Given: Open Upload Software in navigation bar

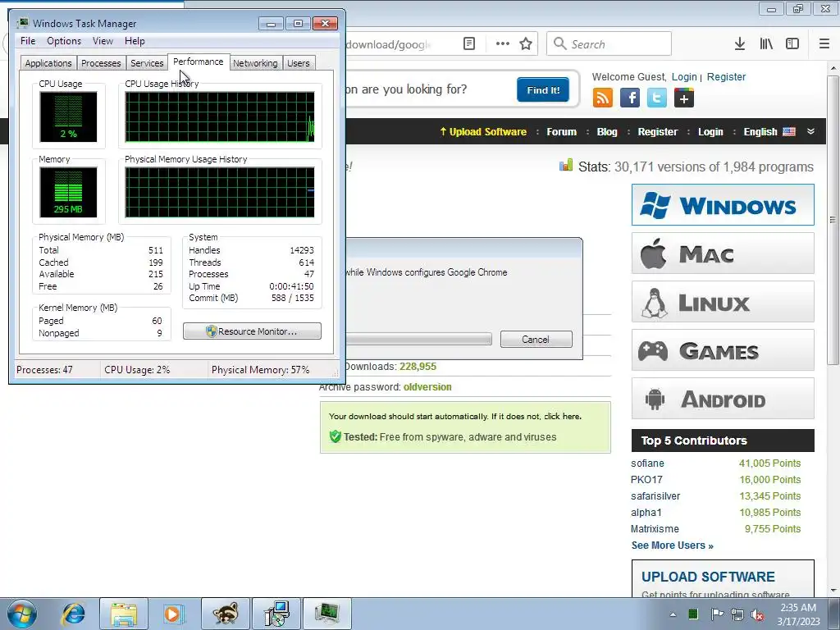Looking at the screenshot, I should tap(483, 132).
